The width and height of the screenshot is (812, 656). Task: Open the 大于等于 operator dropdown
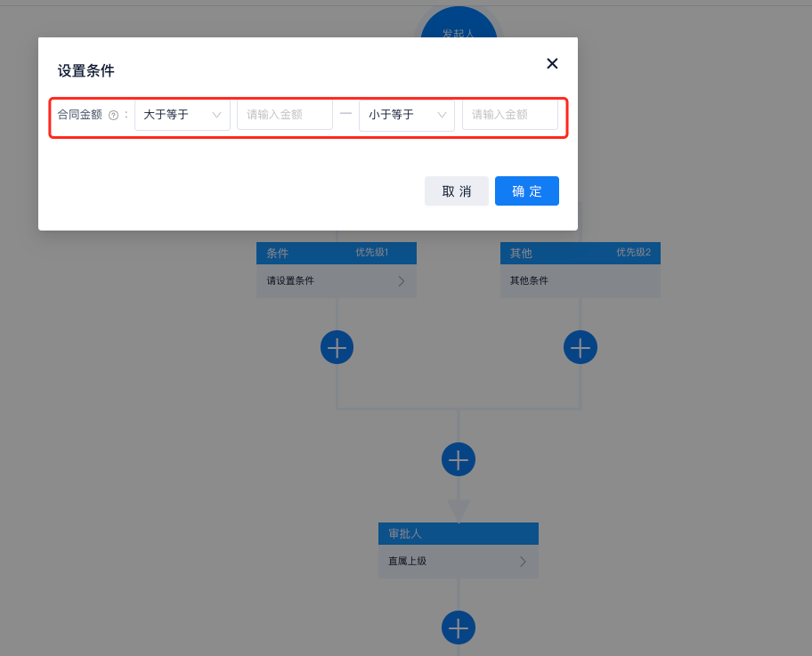[x=183, y=115]
